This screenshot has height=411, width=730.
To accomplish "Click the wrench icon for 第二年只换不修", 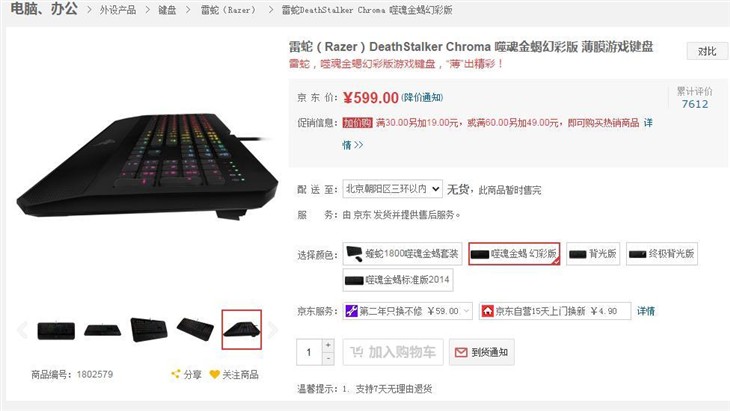I will (351, 310).
